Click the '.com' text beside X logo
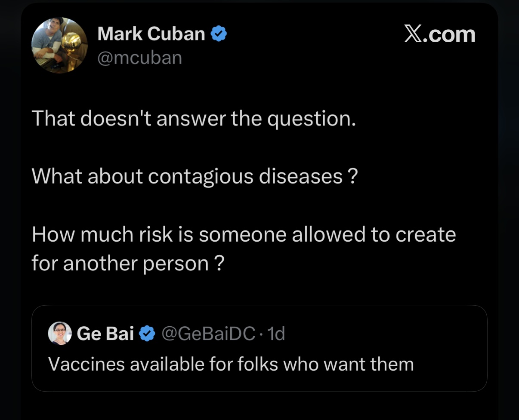This screenshot has height=420, width=519. pos(449,34)
